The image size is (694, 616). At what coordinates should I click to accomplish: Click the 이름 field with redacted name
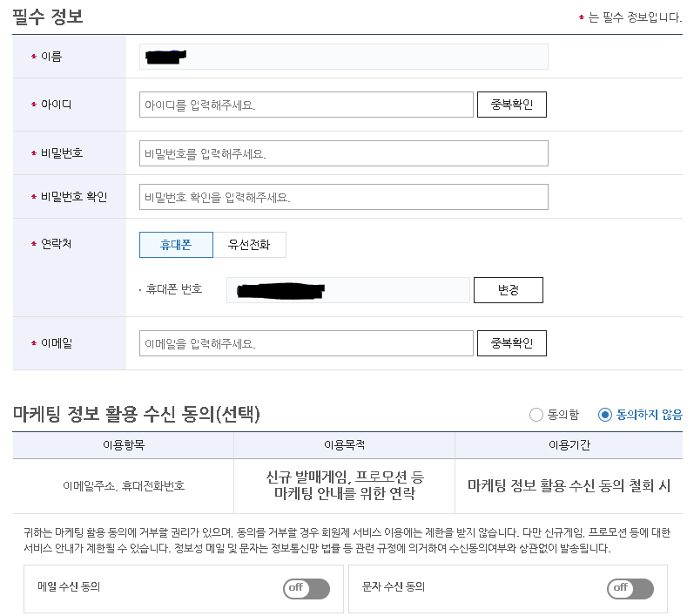[343, 57]
